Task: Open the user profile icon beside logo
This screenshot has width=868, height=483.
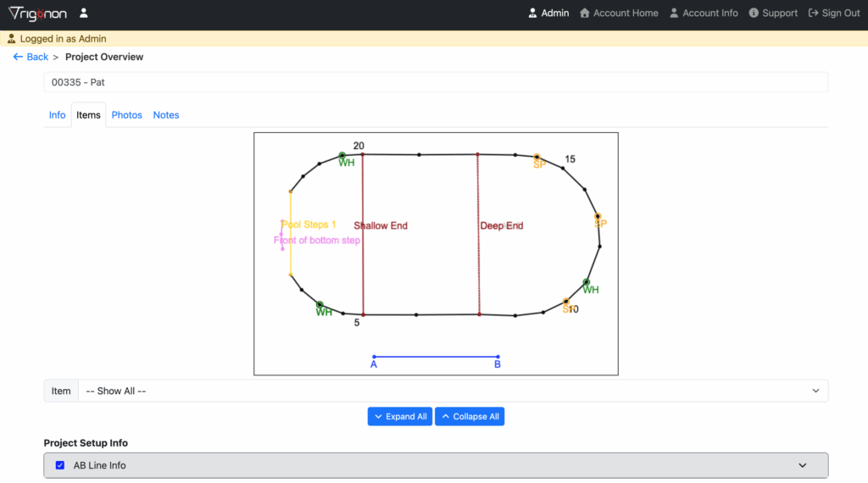Action: 83,14
